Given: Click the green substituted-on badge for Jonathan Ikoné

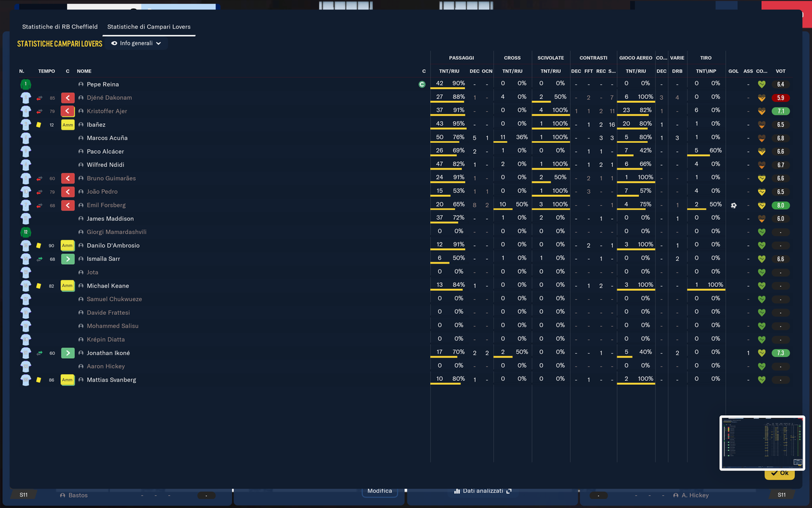Looking at the screenshot, I should (68, 353).
